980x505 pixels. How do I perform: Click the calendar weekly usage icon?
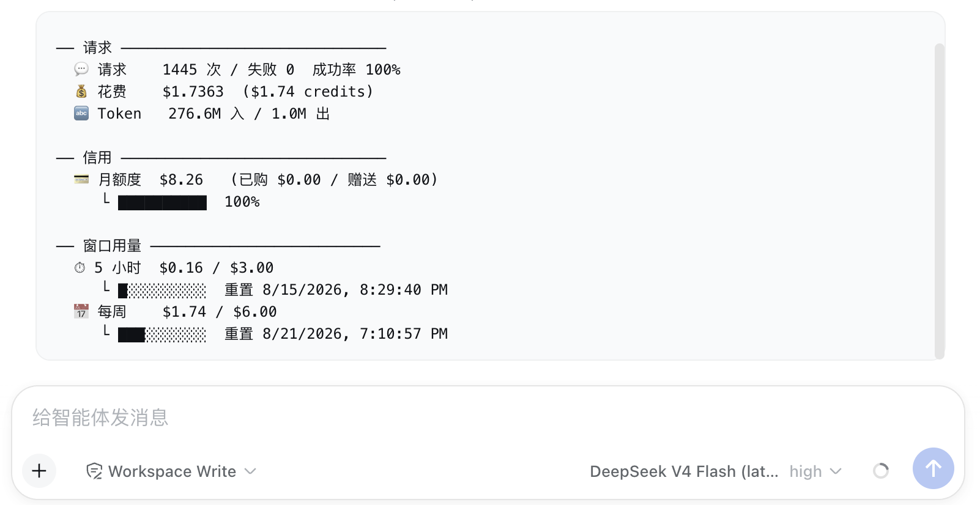point(81,311)
